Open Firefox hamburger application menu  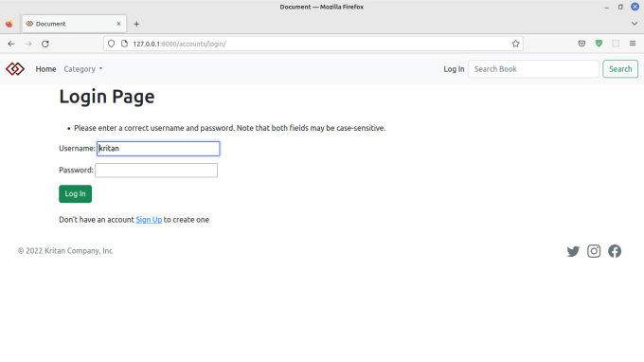pos(633,44)
